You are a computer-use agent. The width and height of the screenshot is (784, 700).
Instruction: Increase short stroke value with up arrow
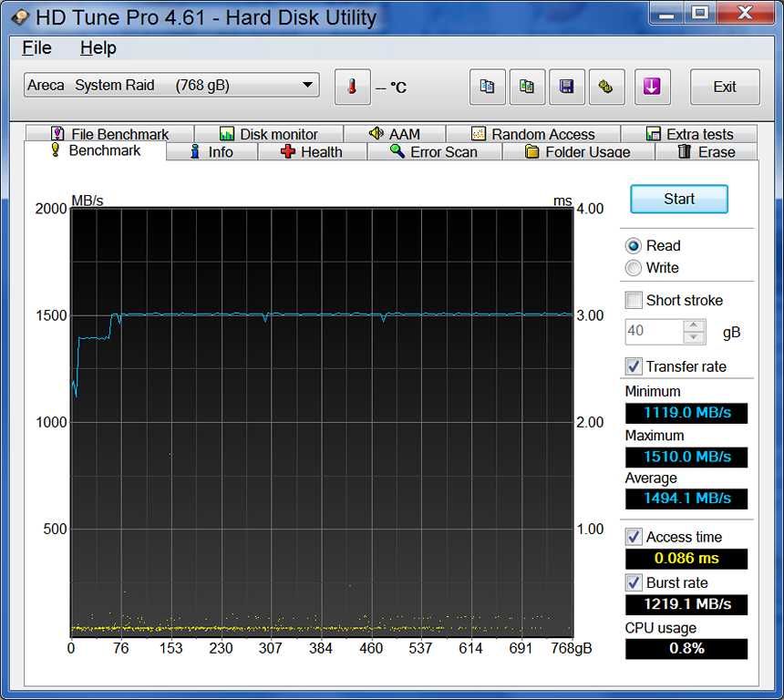pos(694,325)
